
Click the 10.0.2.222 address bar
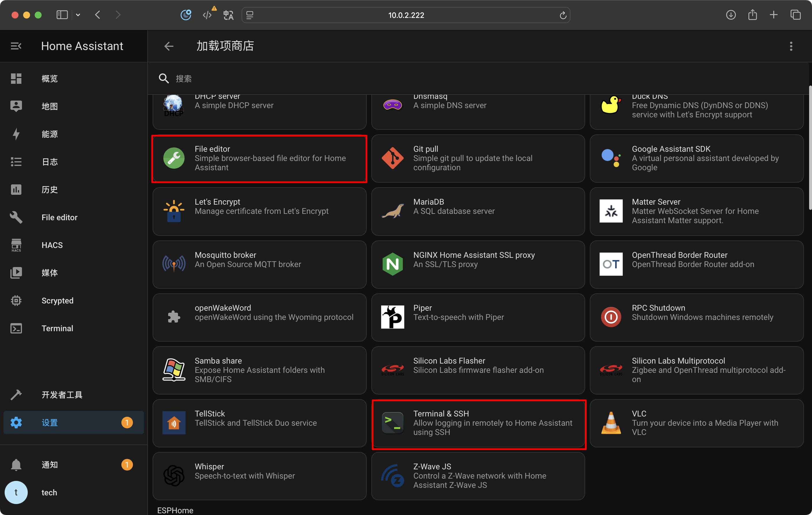coord(406,15)
